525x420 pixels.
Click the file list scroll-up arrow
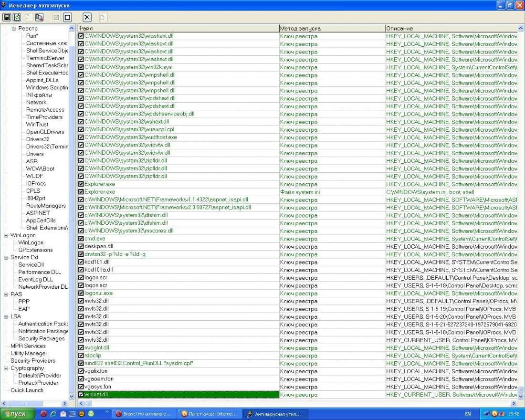pos(521,29)
